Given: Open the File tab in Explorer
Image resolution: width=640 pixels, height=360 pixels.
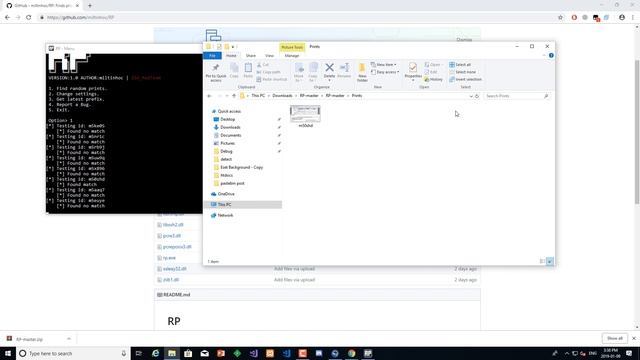Looking at the screenshot, I should click(x=212, y=56).
